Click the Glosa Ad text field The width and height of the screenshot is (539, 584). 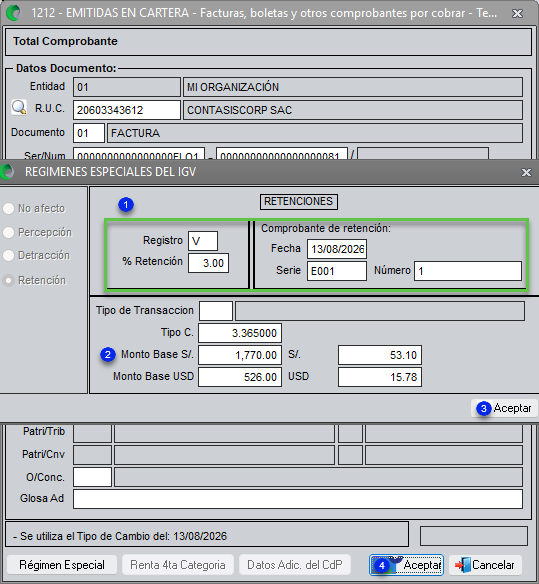tap(298, 499)
